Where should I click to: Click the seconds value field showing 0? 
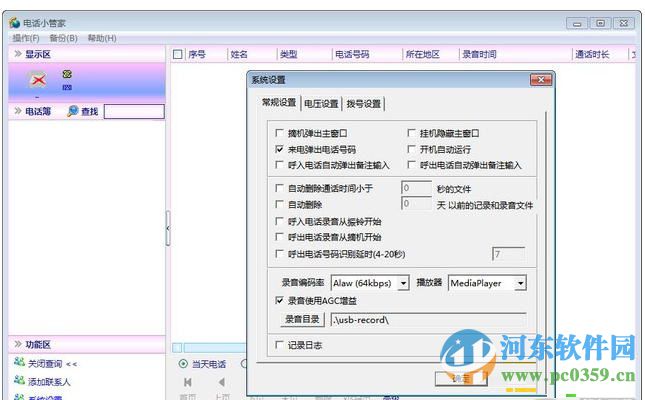416,188
